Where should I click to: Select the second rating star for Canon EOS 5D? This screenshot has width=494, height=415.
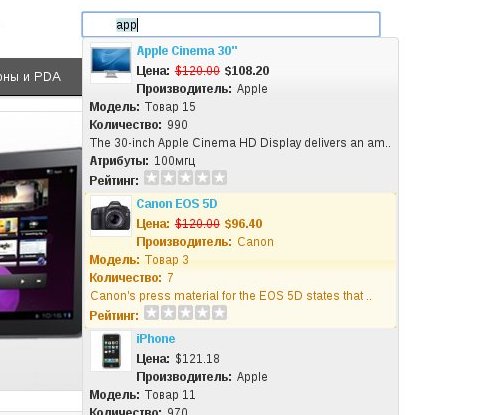point(168,313)
